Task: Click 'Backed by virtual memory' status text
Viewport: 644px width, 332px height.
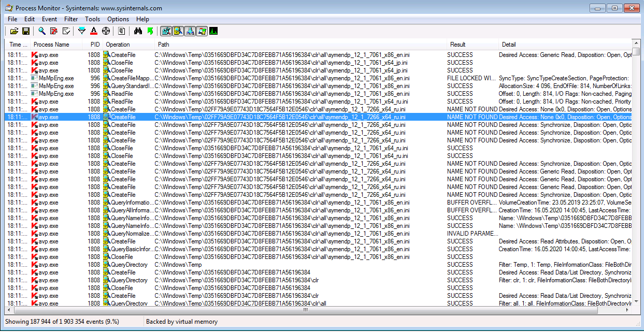Action: coord(182,322)
